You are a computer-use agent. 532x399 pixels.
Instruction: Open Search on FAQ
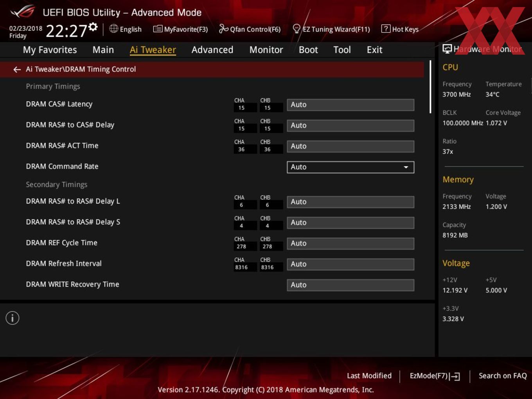point(503,376)
